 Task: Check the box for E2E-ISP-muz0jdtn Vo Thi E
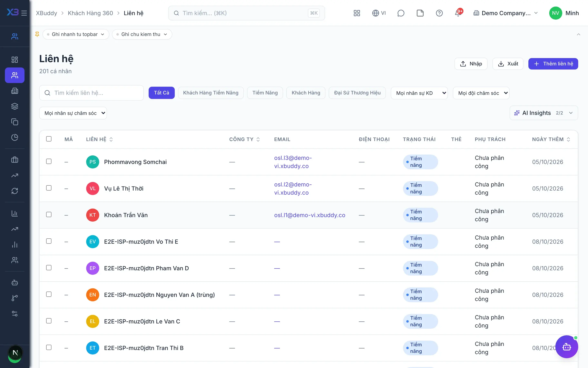49,241
